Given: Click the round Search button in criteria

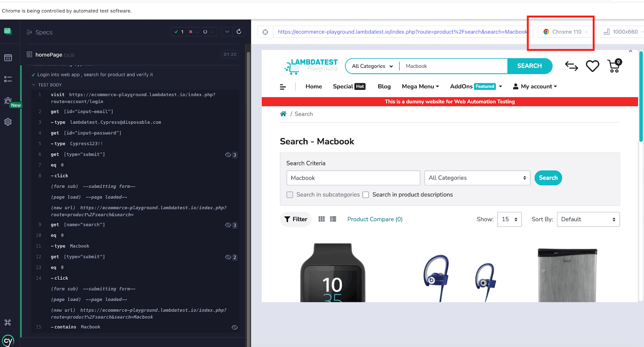Looking at the screenshot, I should tap(548, 178).
